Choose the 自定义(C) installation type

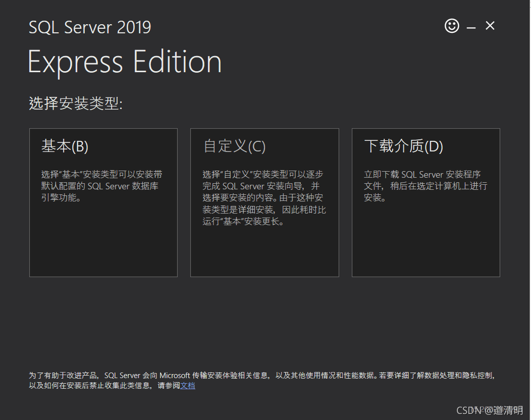click(264, 202)
